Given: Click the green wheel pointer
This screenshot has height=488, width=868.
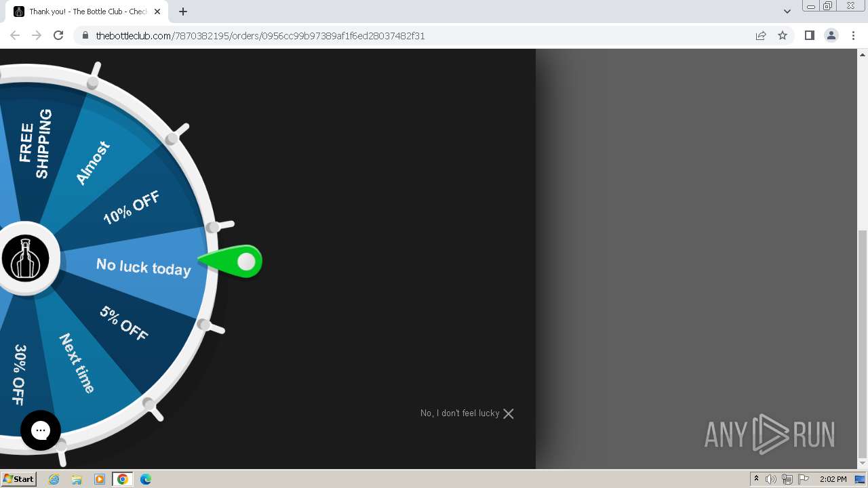Looking at the screenshot, I should [231, 262].
